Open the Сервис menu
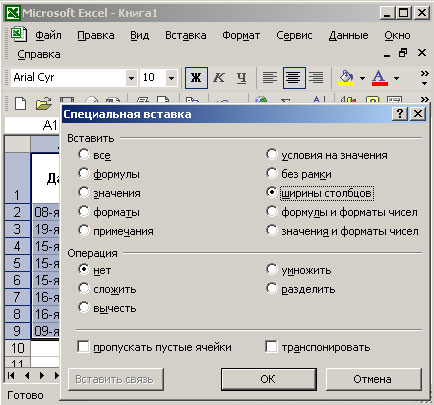 click(294, 35)
